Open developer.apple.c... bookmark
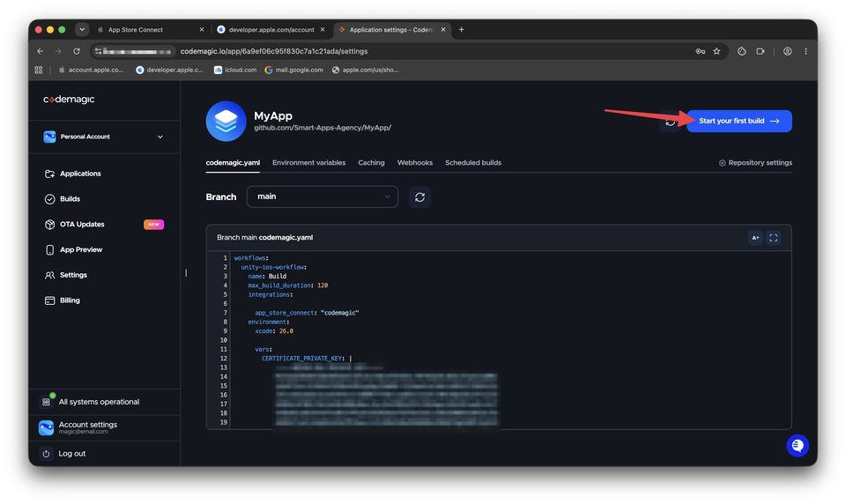This screenshot has width=846, height=504. click(169, 70)
